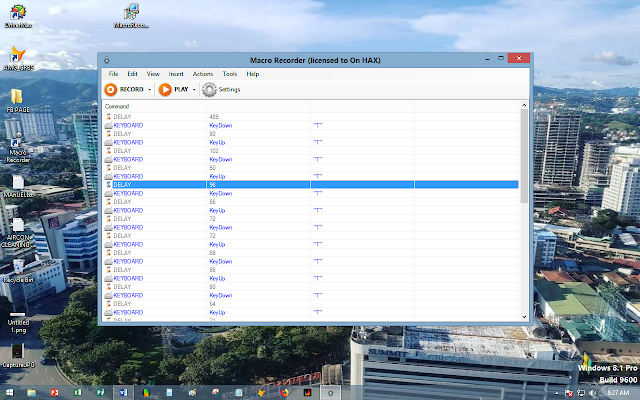Screen dimensions: 640x400
Task: Click the hourglass icon of the 489 delay row
Action: point(109,117)
